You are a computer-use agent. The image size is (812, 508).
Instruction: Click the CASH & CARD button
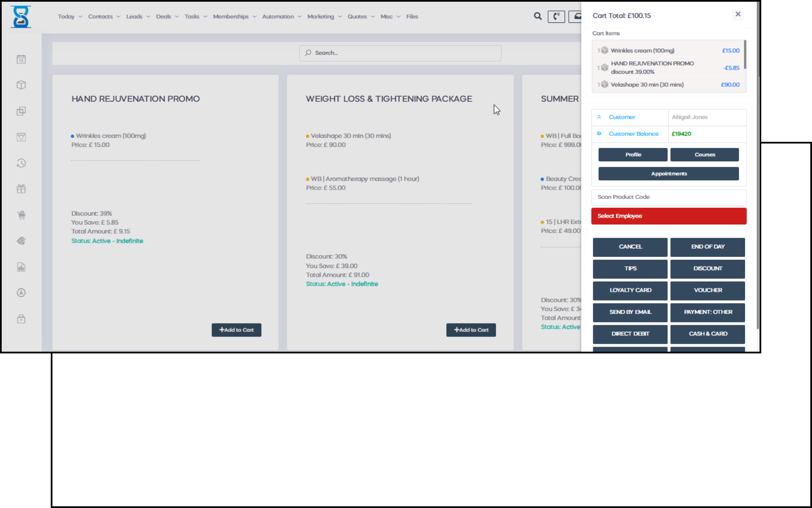pyautogui.click(x=708, y=334)
